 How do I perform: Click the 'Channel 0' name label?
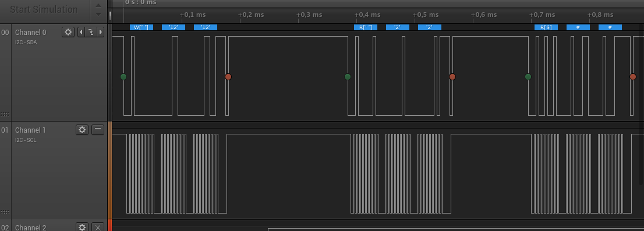click(31, 32)
